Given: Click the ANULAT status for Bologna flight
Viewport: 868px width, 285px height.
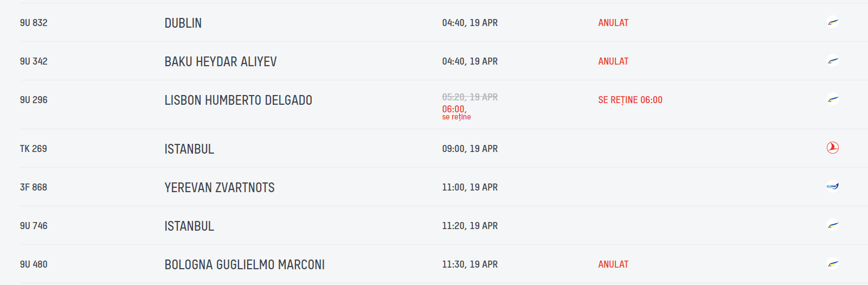Looking at the screenshot, I should pyautogui.click(x=613, y=264).
